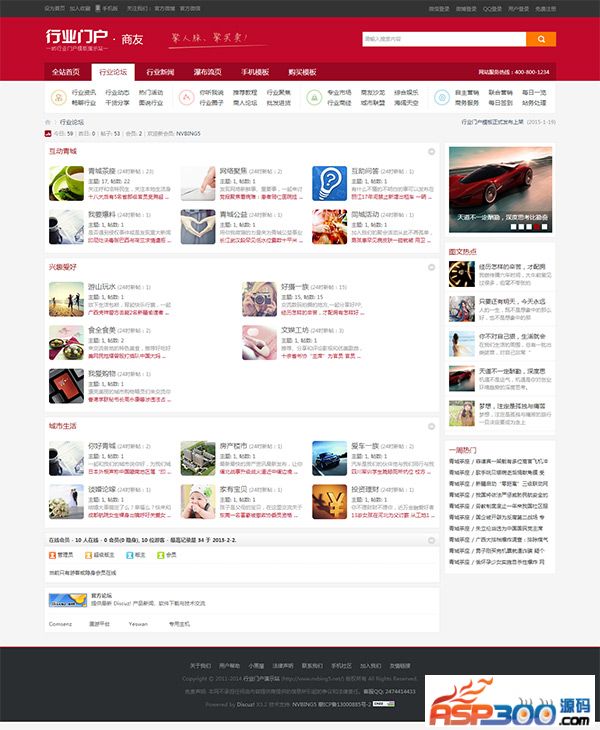Open the 手机模板 nav tab
This screenshot has width=600, height=730.
255,72
